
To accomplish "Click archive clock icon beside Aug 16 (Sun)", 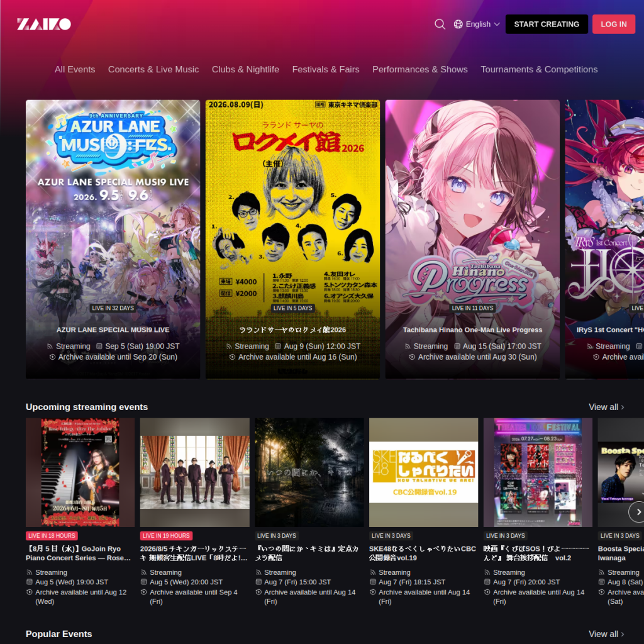I will [x=232, y=357].
